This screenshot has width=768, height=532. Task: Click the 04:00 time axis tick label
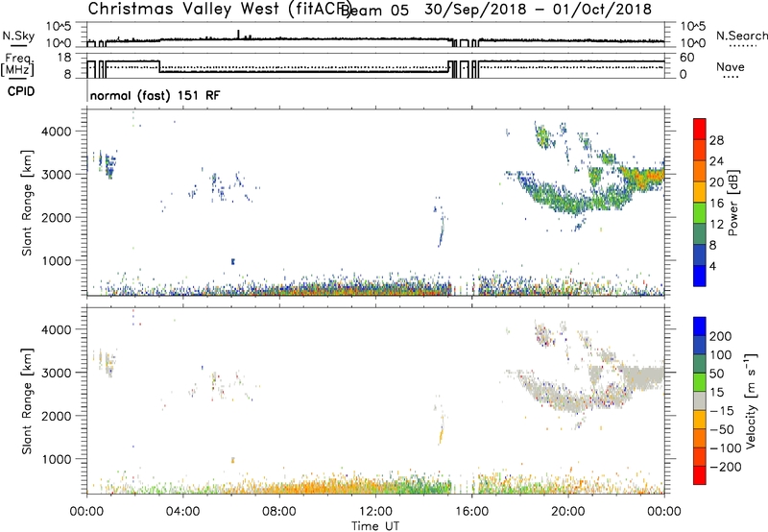(x=183, y=512)
